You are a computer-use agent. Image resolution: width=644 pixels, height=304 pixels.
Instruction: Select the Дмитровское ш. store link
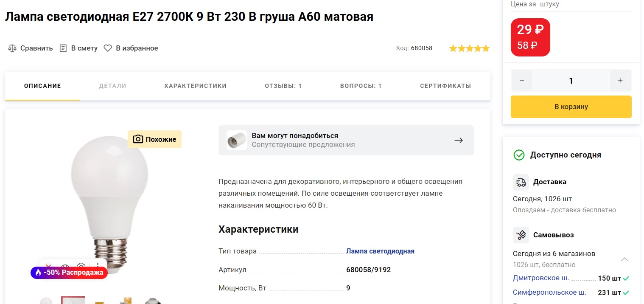(x=541, y=279)
